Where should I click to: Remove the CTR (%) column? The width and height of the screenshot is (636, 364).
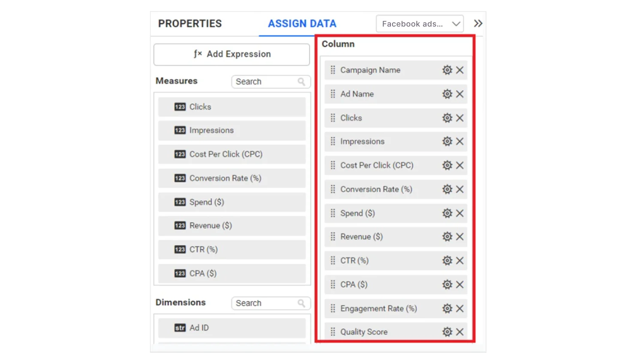pyautogui.click(x=460, y=260)
